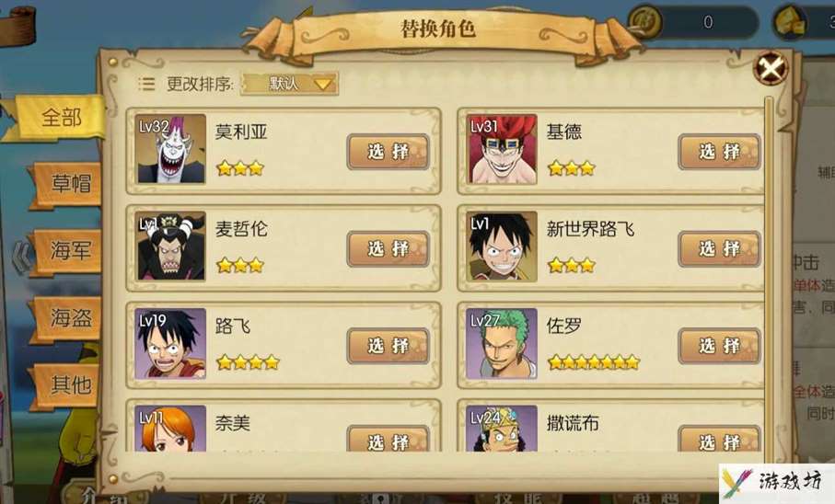Screen dimensions: 835x504
Task: Click the yellow arrow on the 默认 dropdown
Action: [x=323, y=84]
